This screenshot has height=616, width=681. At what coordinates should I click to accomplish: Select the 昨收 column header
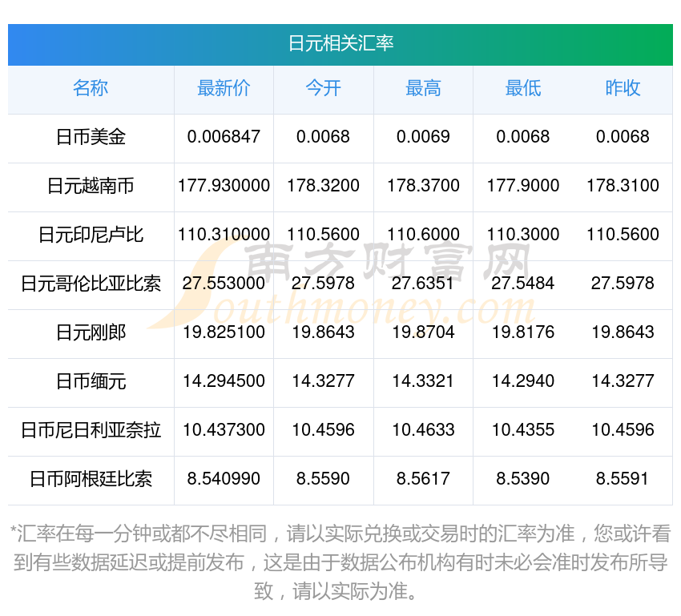(623, 88)
